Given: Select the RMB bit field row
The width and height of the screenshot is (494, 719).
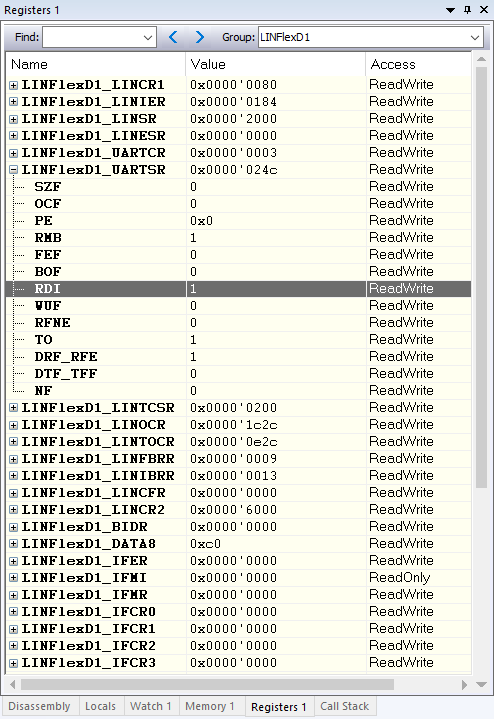Looking at the screenshot, I should pos(239,238).
